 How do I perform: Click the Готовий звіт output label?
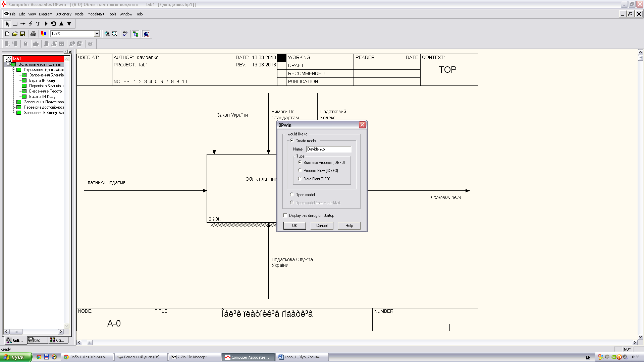click(x=446, y=198)
